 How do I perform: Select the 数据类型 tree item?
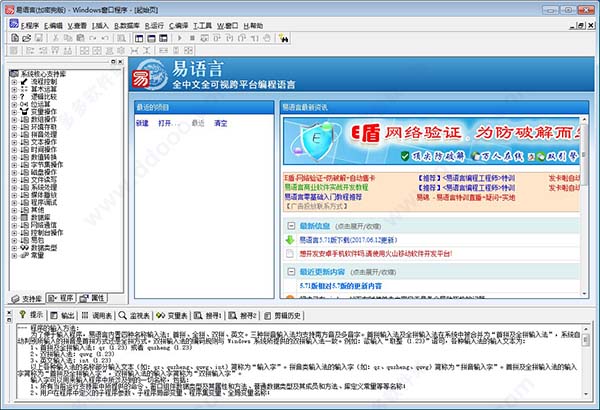(43, 248)
